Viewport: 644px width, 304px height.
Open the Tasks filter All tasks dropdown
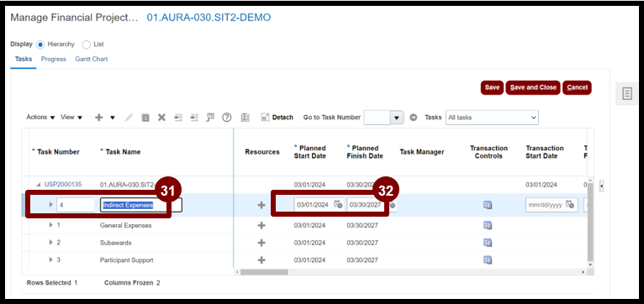click(492, 118)
